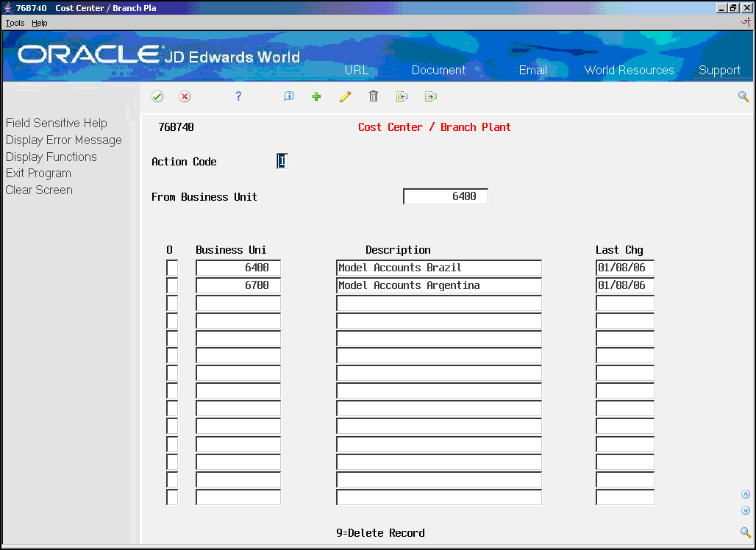Click the 76B740 program ID text
This screenshot has width=756, height=550.
176,127
